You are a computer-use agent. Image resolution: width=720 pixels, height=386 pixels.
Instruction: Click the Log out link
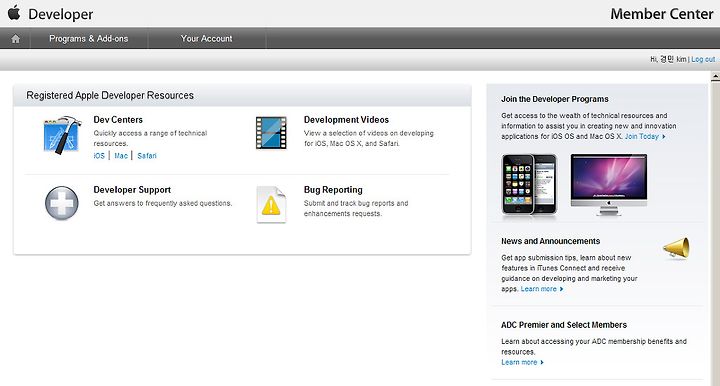pyautogui.click(x=703, y=59)
